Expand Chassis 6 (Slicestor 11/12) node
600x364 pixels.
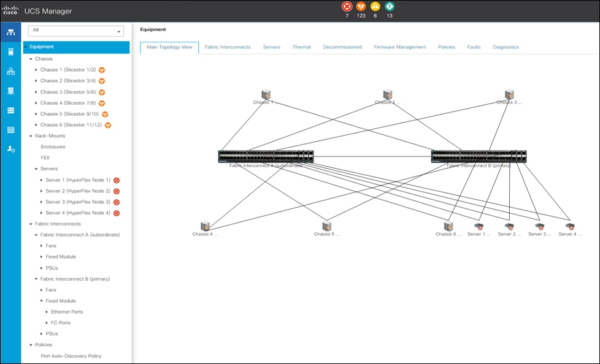click(x=36, y=125)
